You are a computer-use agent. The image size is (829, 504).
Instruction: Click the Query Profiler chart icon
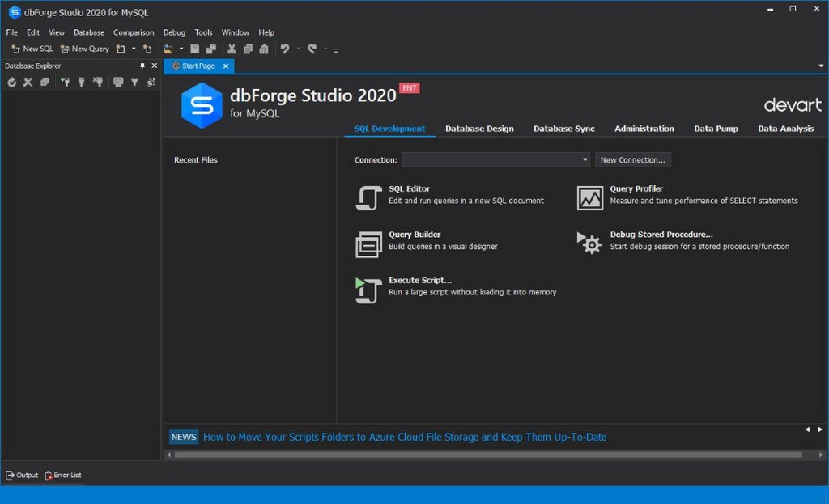point(589,198)
